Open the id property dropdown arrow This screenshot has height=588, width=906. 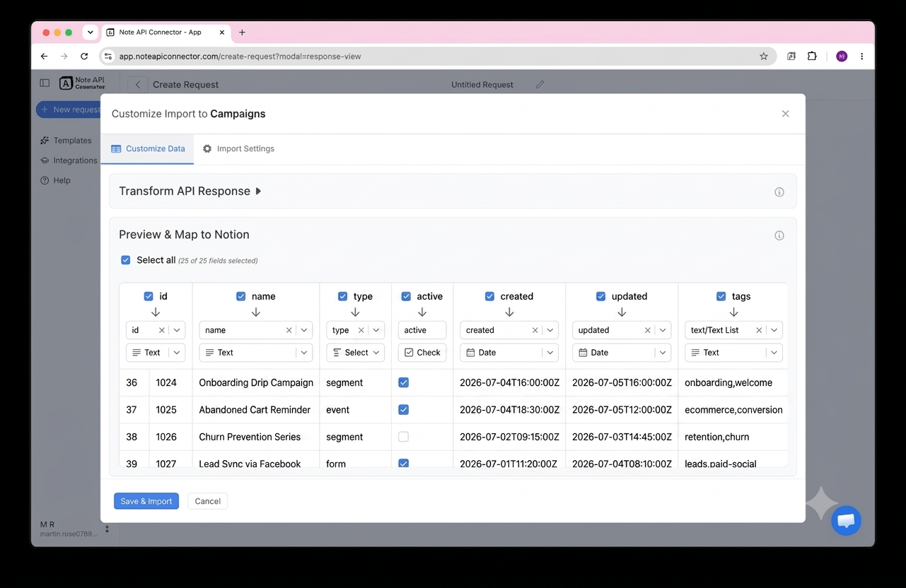[x=177, y=330]
